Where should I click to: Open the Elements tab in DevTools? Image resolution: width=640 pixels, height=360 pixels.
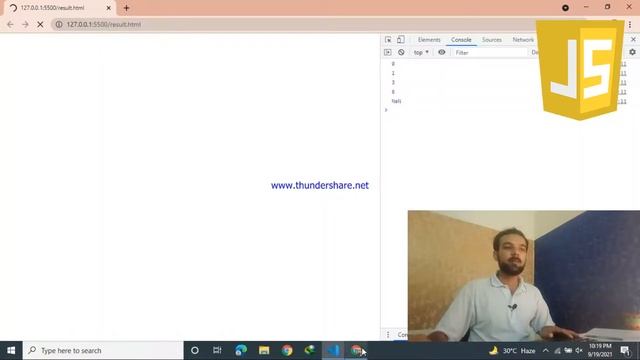[429, 40]
